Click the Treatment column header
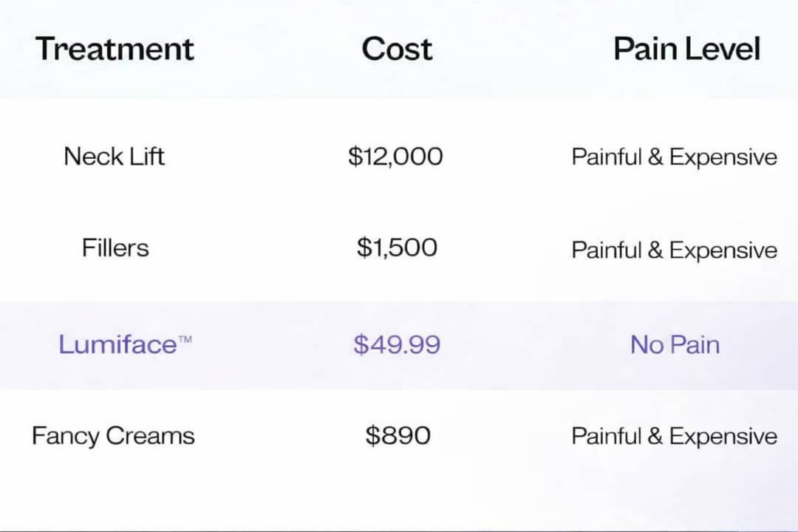The height and width of the screenshot is (532, 798). point(115,50)
